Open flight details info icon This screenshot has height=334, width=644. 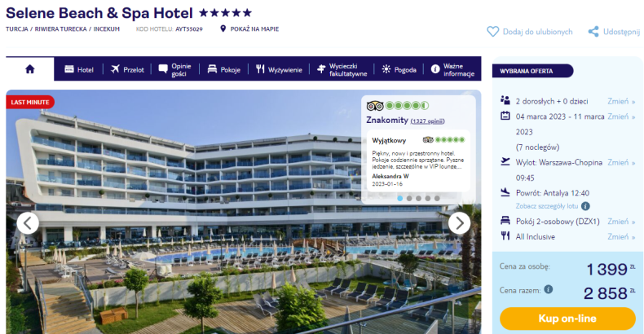[x=585, y=206]
